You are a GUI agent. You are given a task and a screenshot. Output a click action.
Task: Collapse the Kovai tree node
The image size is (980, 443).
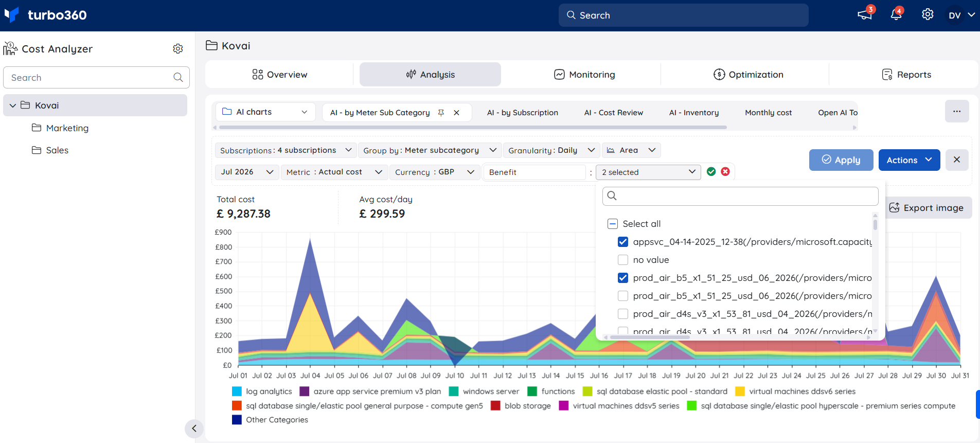click(x=13, y=105)
